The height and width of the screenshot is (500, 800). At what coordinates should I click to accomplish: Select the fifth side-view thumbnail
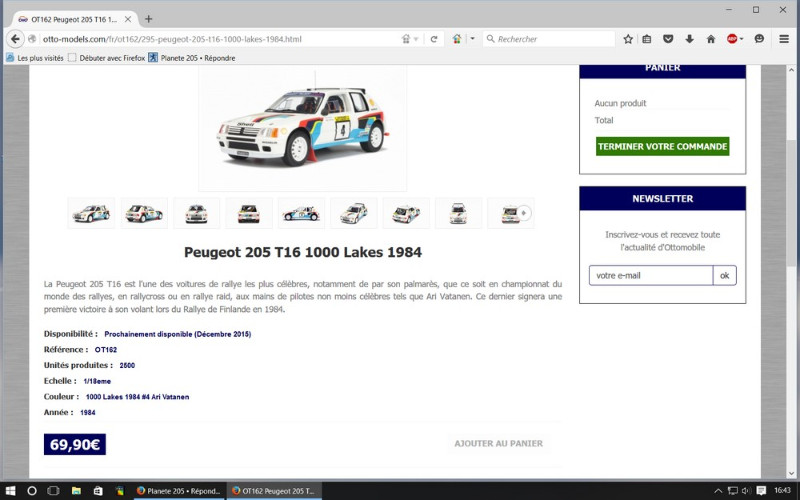tap(301, 213)
